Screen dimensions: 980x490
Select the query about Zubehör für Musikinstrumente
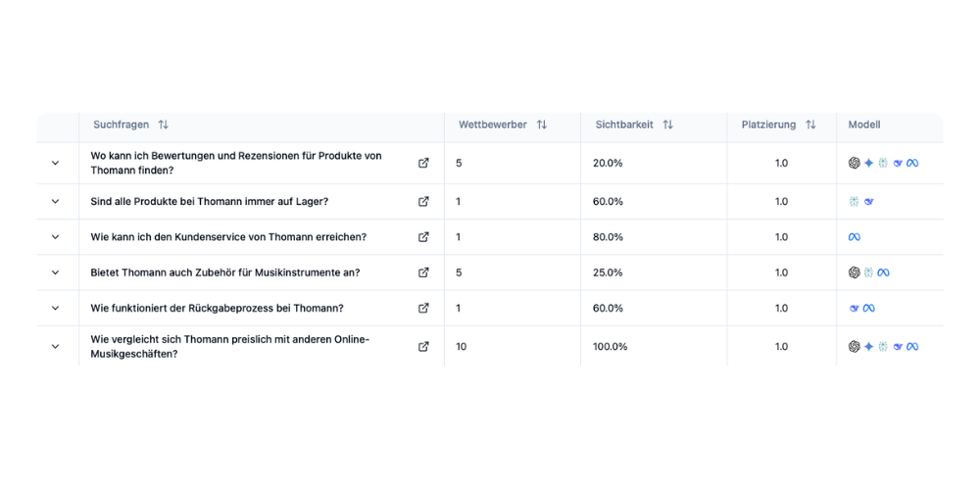224,272
